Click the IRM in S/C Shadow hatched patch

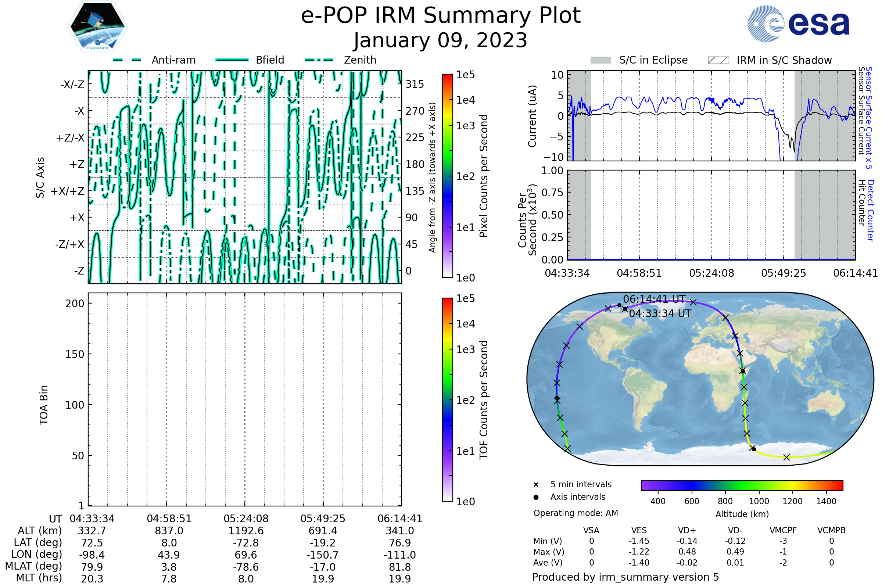point(718,60)
